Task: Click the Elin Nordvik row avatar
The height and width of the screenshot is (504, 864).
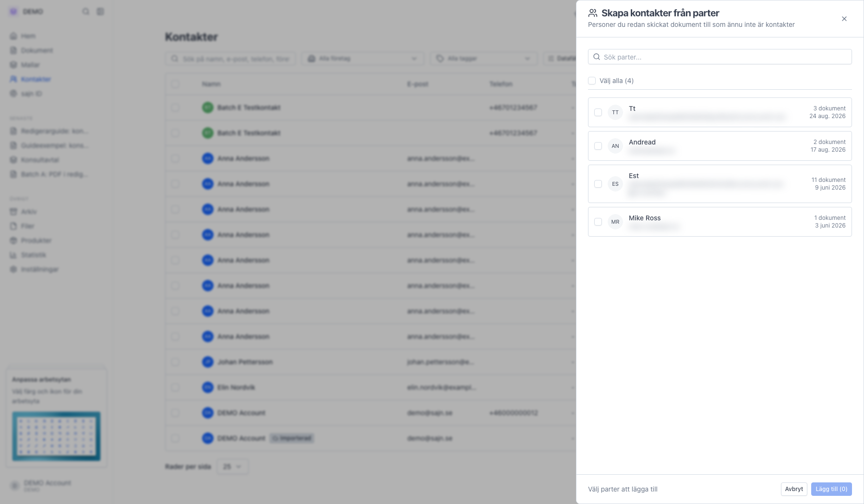Action: click(x=207, y=387)
